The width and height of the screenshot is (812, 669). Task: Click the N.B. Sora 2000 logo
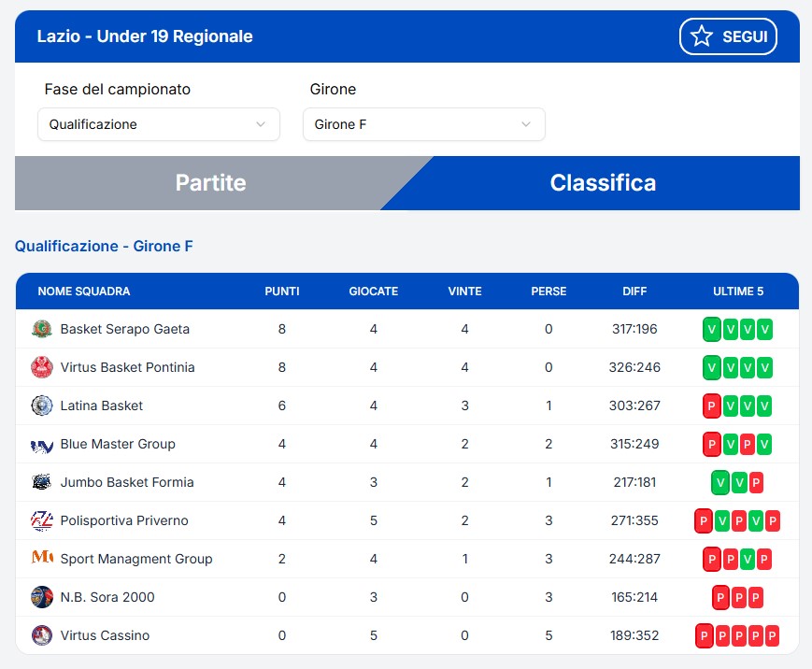tap(42, 597)
